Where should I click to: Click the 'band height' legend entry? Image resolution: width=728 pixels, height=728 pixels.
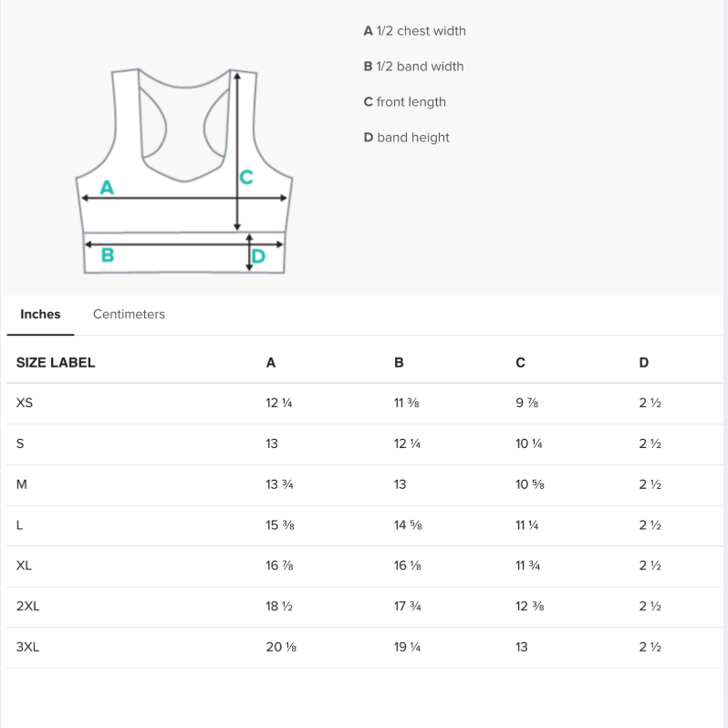[406, 138]
